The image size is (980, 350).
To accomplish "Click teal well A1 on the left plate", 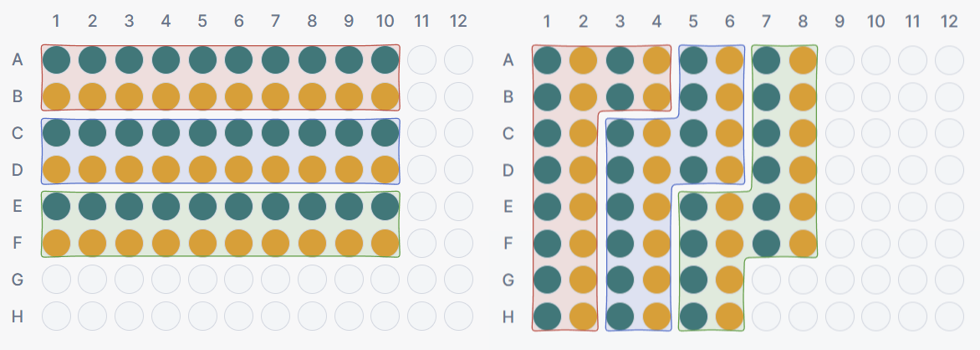I will click(55, 59).
